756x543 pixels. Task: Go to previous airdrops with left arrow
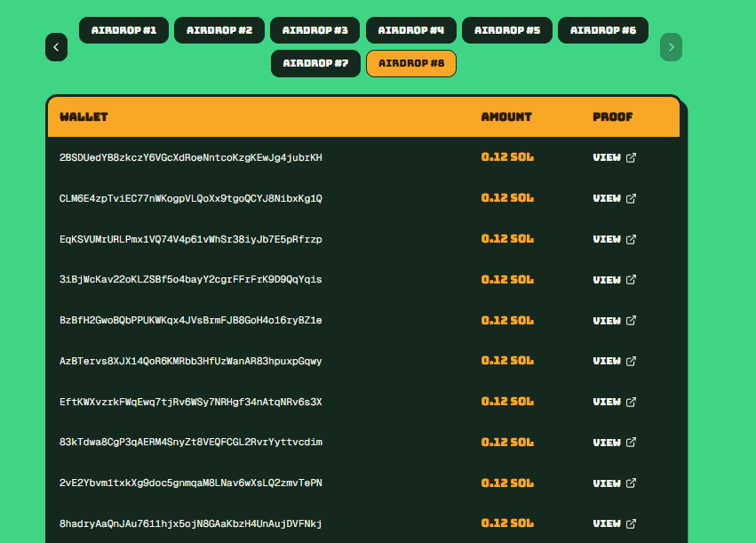56,47
